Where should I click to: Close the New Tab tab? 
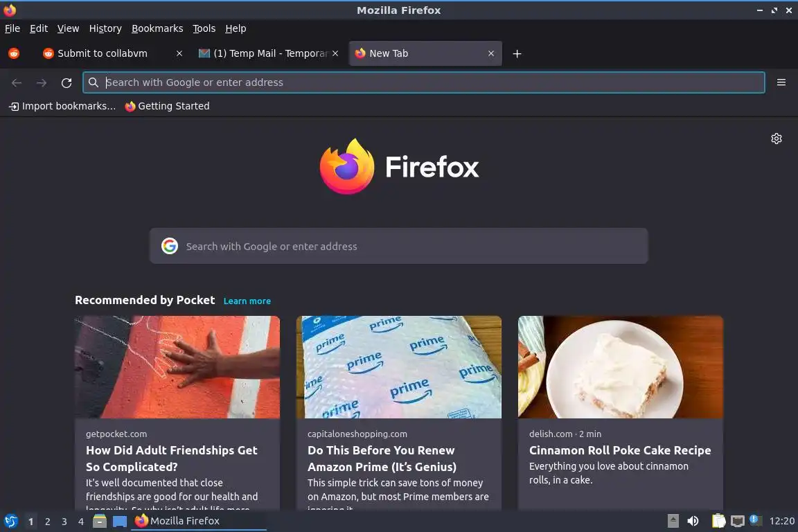point(491,53)
